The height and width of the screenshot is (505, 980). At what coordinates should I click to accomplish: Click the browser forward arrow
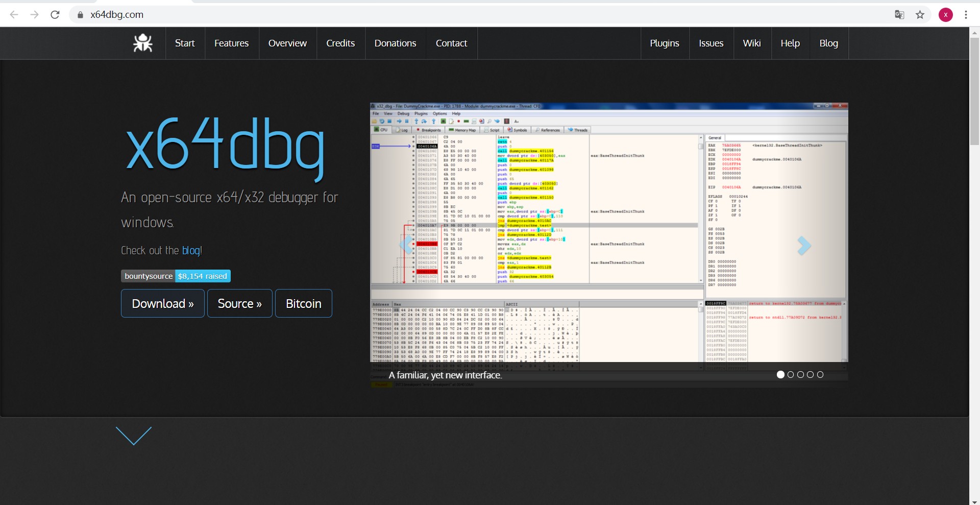coord(35,15)
